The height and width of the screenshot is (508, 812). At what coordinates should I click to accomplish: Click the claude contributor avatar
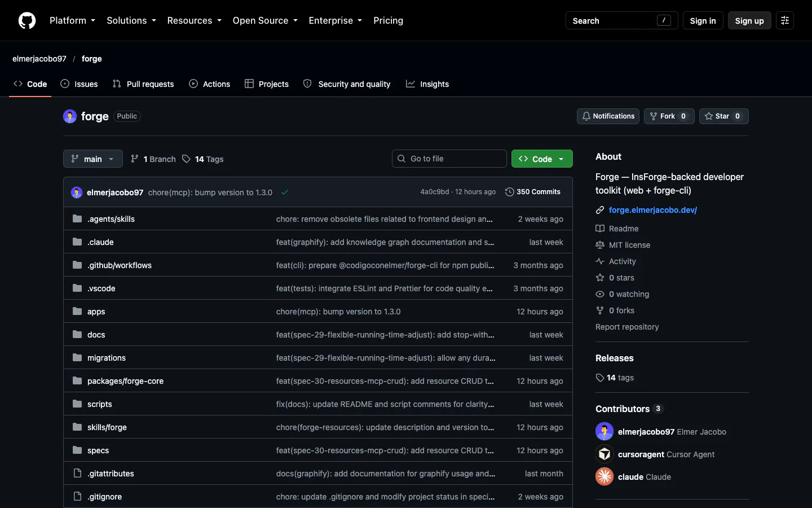pyautogui.click(x=604, y=476)
